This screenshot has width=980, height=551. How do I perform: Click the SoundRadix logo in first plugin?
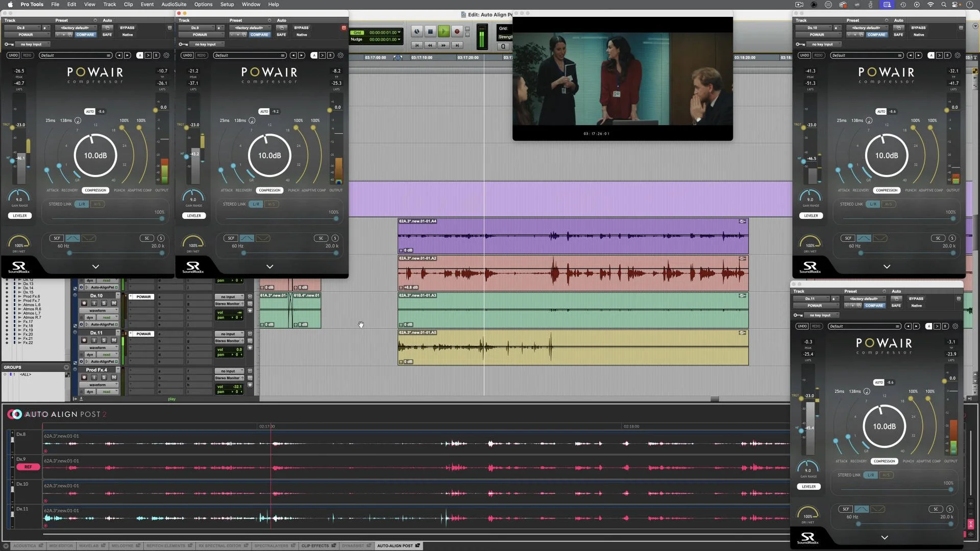pos(19,266)
